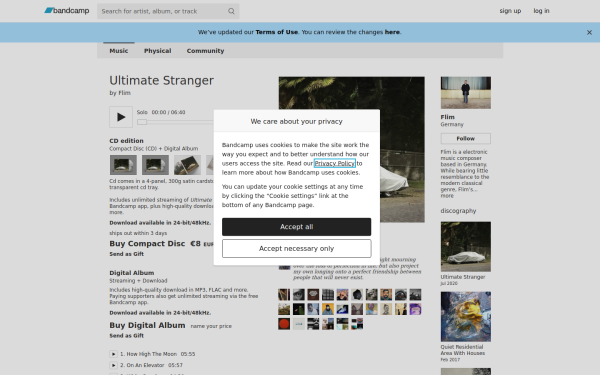Open the second CD edition photo thumbnail
The height and width of the screenshot is (375, 600).
155,165
